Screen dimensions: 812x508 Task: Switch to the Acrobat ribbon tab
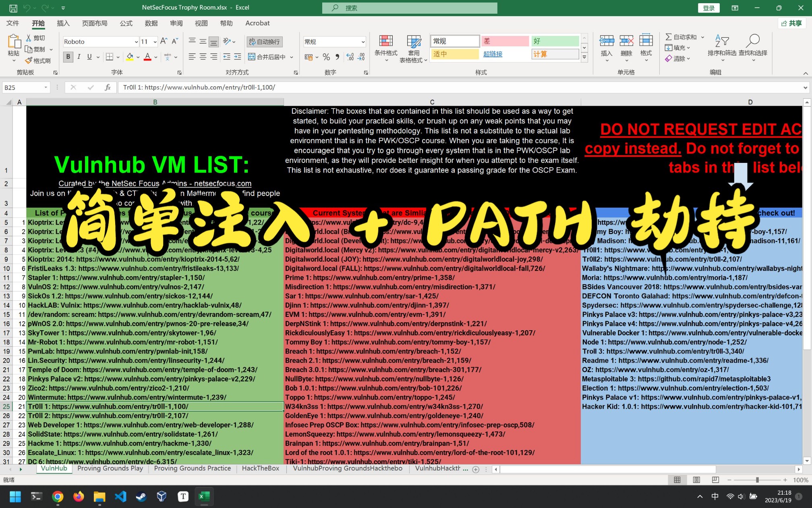[257, 23]
